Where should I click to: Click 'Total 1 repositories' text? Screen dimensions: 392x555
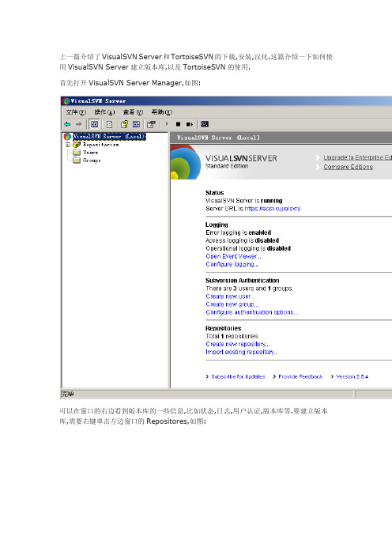pyautogui.click(x=232, y=336)
